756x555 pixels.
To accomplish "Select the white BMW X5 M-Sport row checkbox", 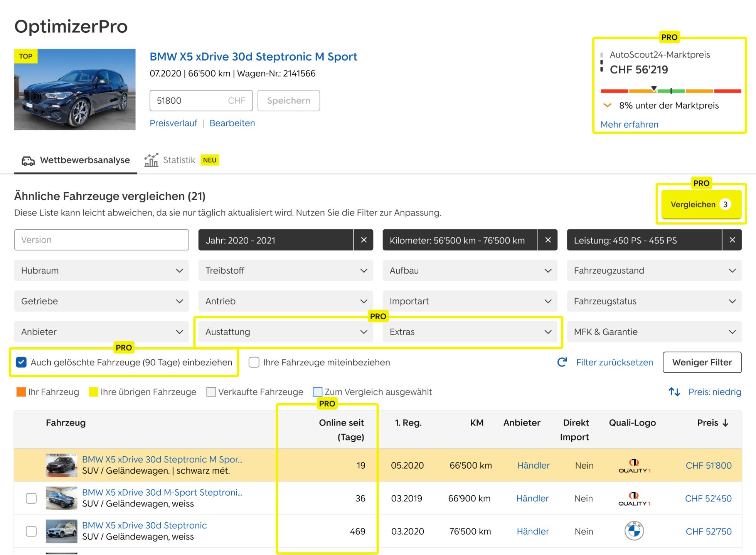I will (31, 498).
